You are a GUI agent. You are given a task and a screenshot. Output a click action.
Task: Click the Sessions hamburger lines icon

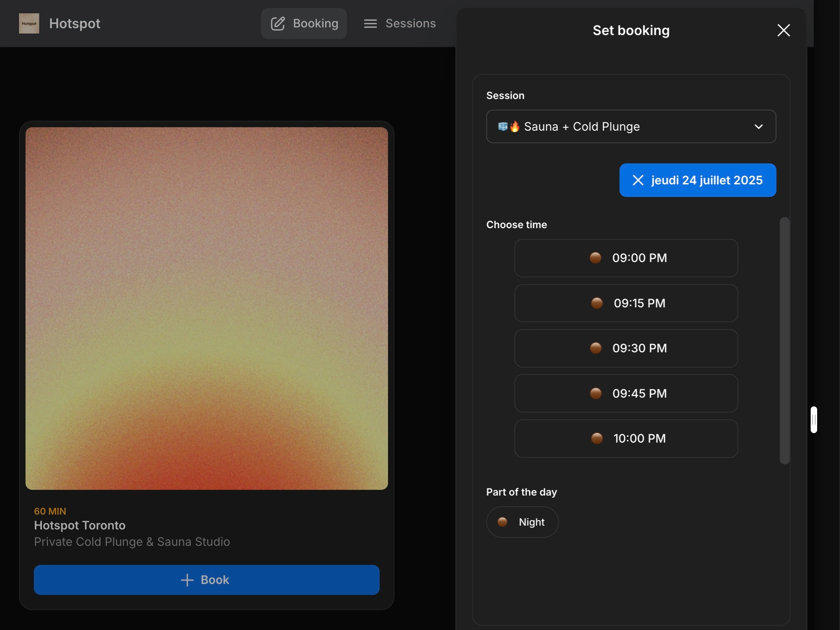(370, 24)
